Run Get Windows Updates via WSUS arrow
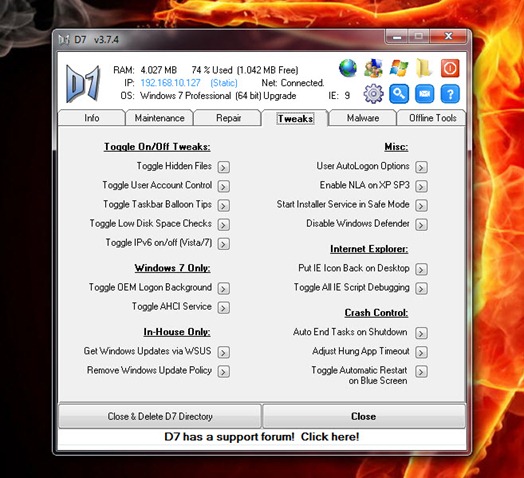The image size is (524, 478). [x=224, y=352]
